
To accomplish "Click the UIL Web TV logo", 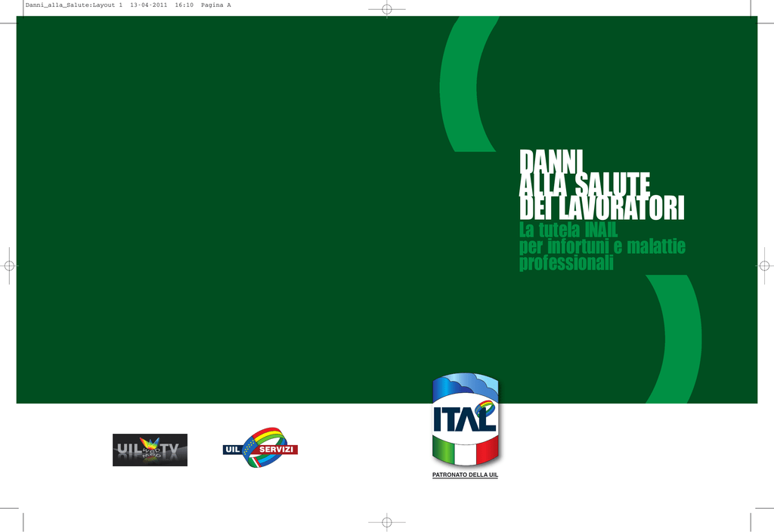I will click(150, 450).
